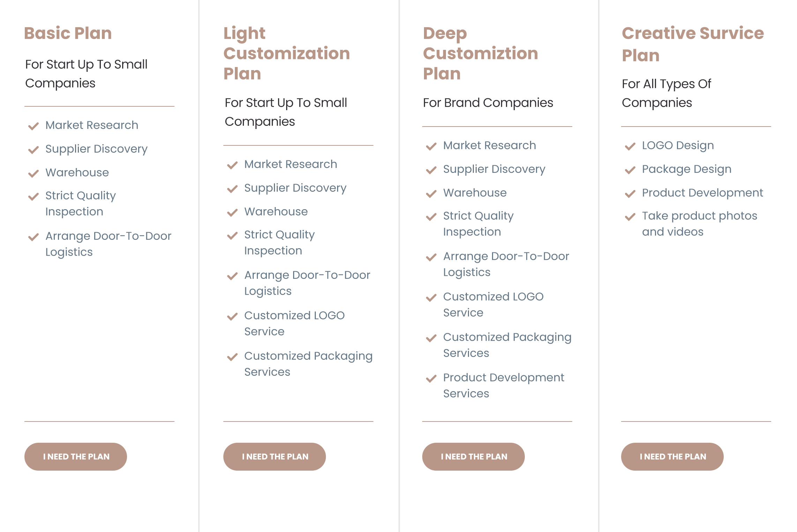The image size is (797, 532).
Task: Click the Basic Plan heading
Action: pyautogui.click(x=68, y=33)
